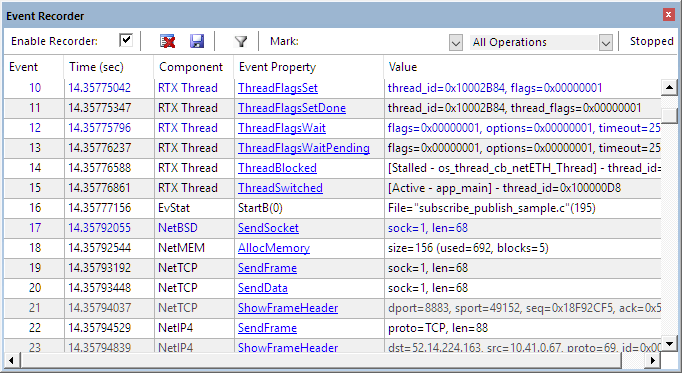
Task: Select the NetBSD component cell
Action: point(177,228)
